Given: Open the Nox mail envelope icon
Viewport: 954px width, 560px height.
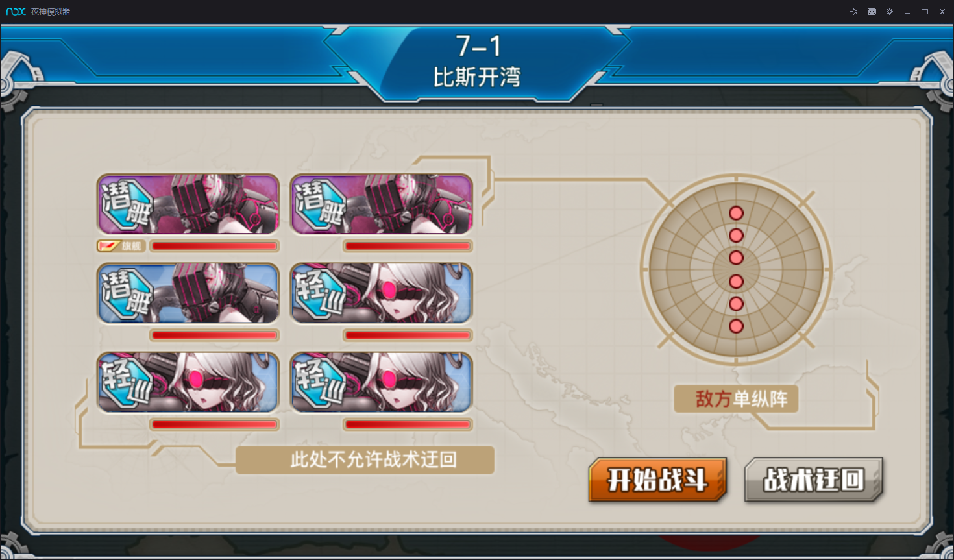Looking at the screenshot, I should (872, 12).
